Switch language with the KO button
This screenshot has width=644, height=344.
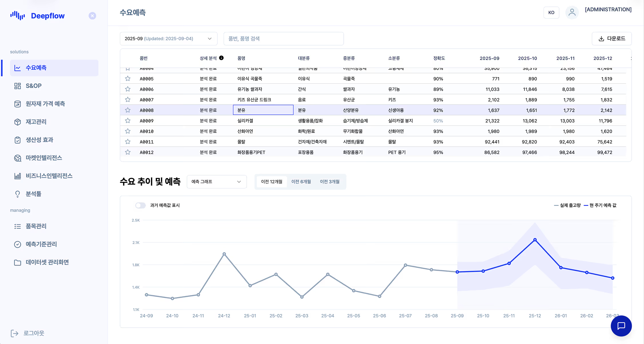pos(551,13)
